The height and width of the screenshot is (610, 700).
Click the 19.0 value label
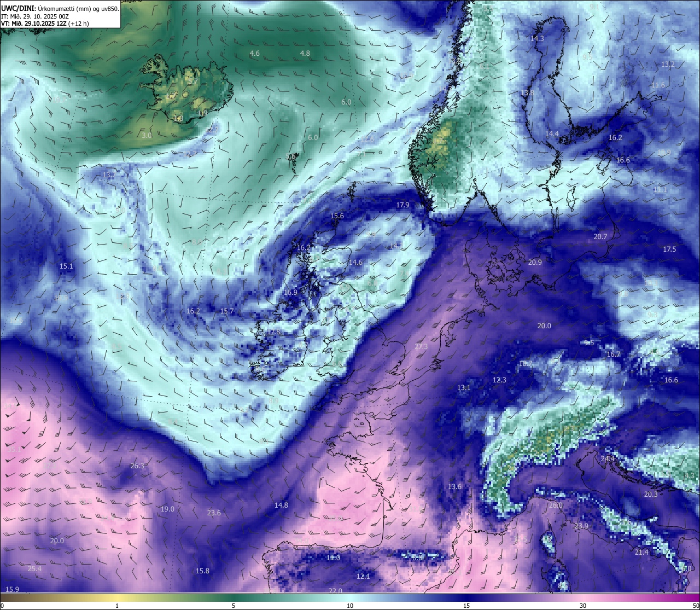167,509
